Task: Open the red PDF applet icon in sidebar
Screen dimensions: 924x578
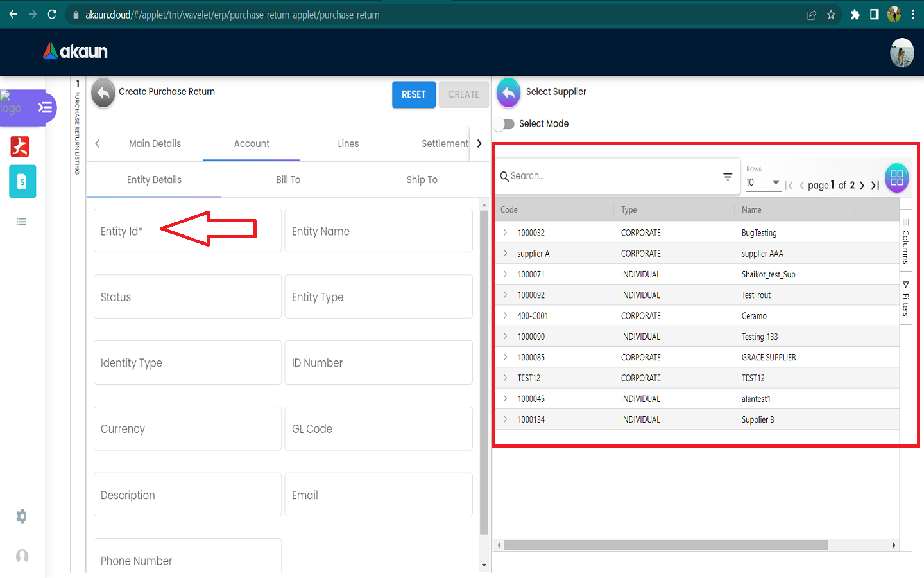Action: [x=20, y=147]
